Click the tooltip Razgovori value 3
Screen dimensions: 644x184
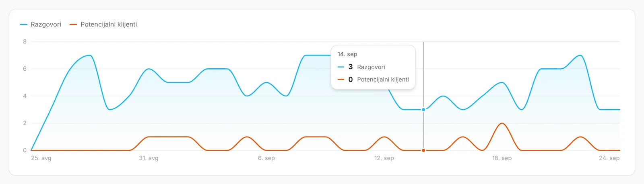351,67
